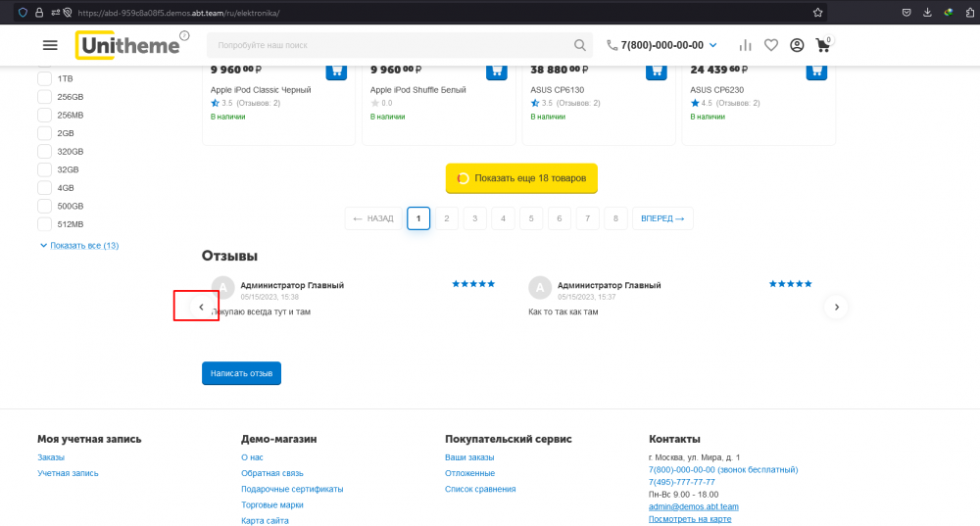The width and height of the screenshot is (980, 526).
Task: Open the Обратная связь link
Action: pos(271,473)
